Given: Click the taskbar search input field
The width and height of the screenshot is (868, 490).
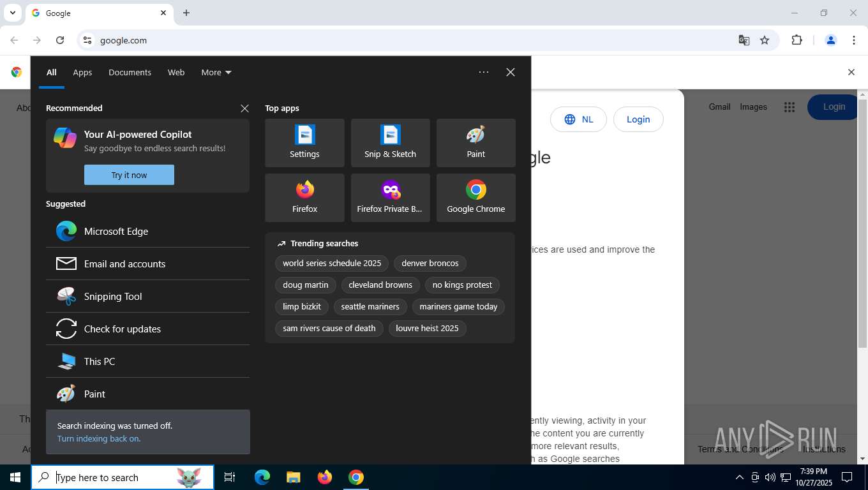Looking at the screenshot, I should pyautogui.click(x=123, y=477).
